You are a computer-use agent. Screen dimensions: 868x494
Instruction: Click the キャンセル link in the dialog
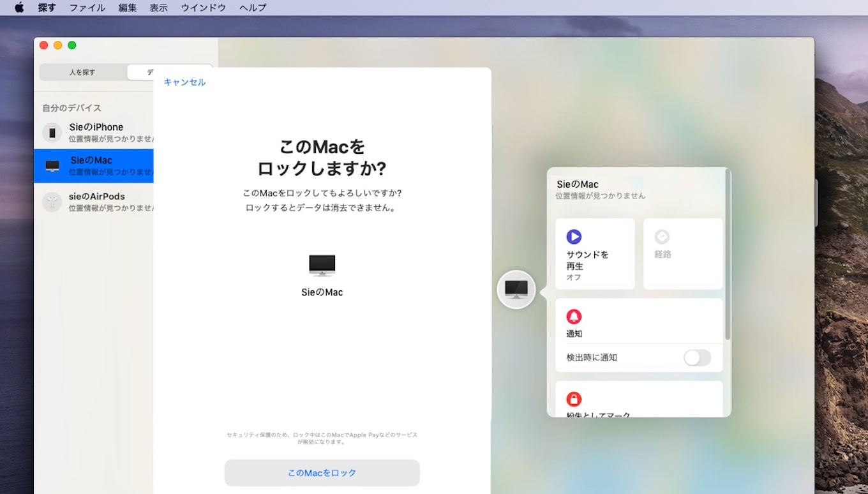click(184, 82)
